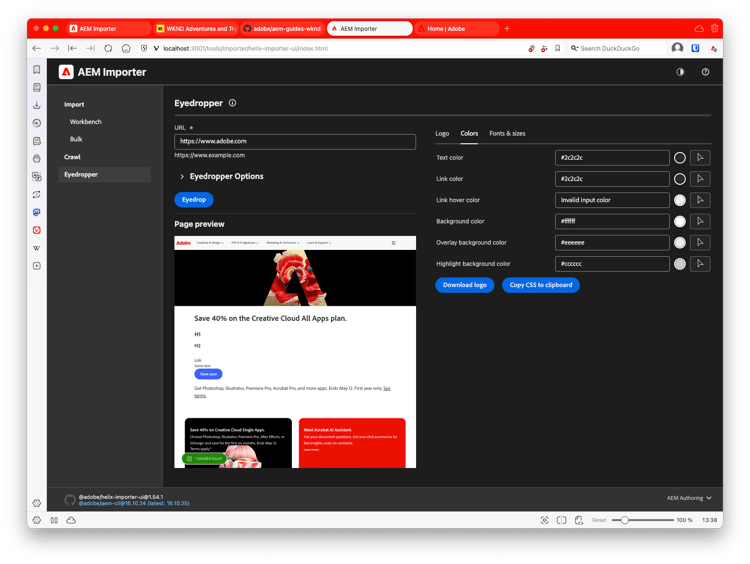Click the Background color hex field
The width and height of the screenshot is (750, 564).
coord(612,221)
